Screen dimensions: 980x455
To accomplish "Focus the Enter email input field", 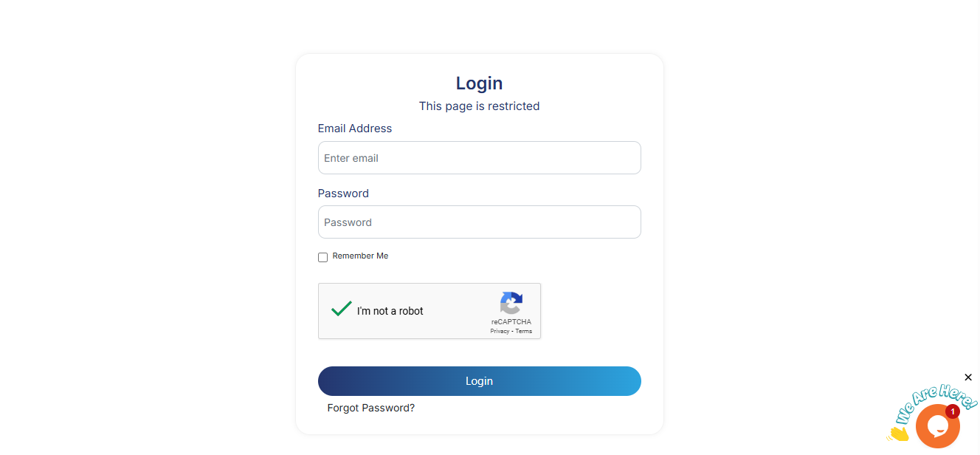I will (479, 158).
